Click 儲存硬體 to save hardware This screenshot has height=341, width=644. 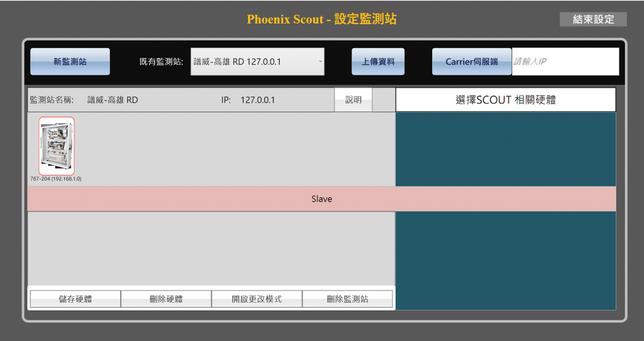click(75, 299)
